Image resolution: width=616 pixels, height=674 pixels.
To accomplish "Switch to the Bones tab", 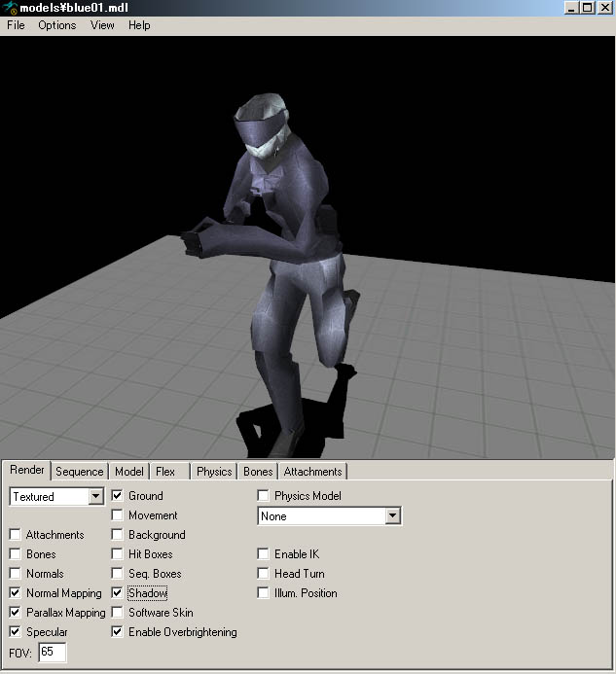I will [x=258, y=472].
